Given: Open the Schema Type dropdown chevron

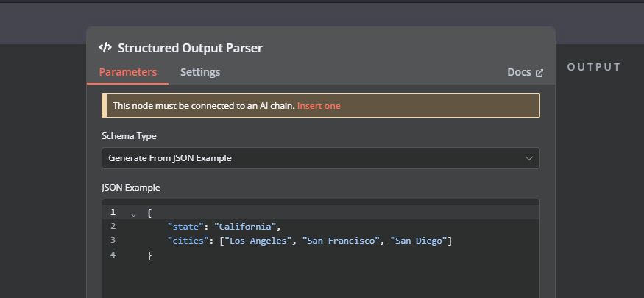Looking at the screenshot, I should coord(529,158).
